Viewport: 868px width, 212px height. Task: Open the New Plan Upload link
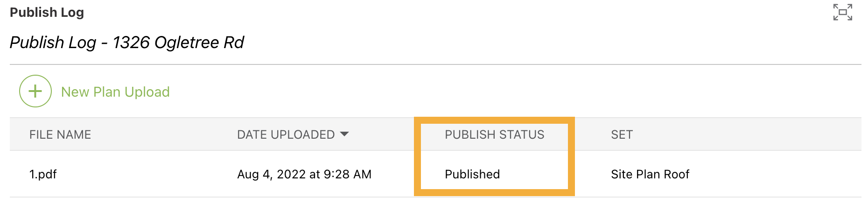tap(115, 92)
